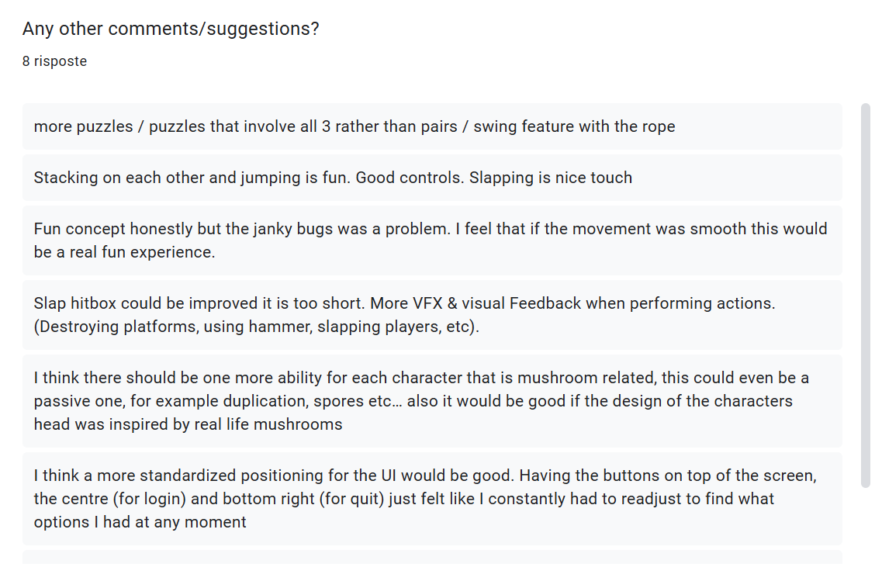The height and width of the screenshot is (588, 875).
Task: Click the phrase 'Slapping is nice touch'
Action: 551,178
